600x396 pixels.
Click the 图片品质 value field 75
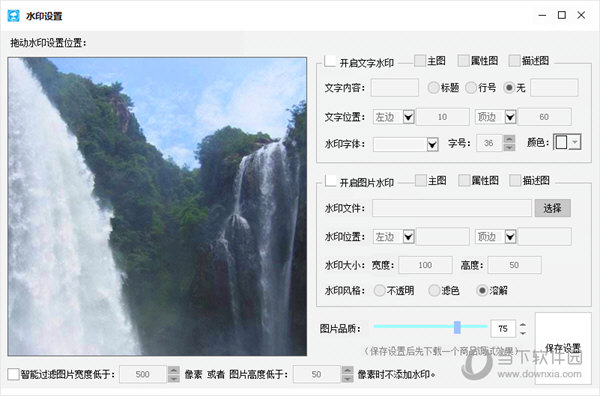(503, 329)
